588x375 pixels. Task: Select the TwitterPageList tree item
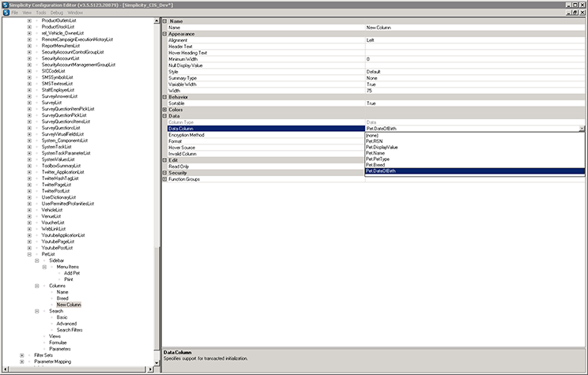point(56,185)
